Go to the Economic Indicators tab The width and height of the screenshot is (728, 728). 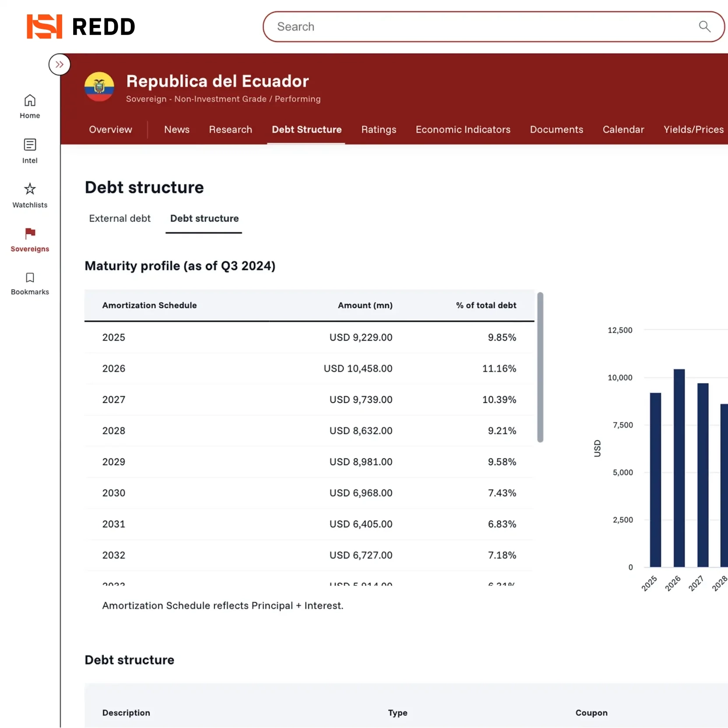[x=463, y=130]
